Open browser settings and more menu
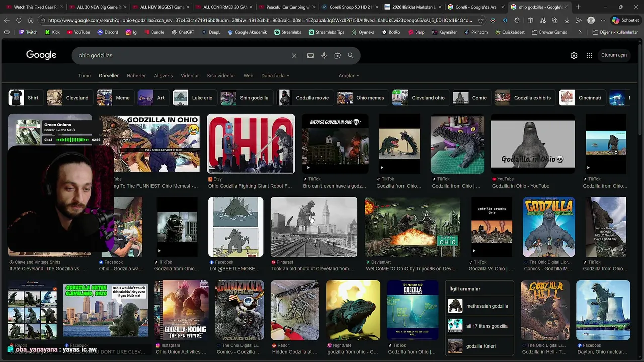The image size is (644, 362). tap(604, 20)
